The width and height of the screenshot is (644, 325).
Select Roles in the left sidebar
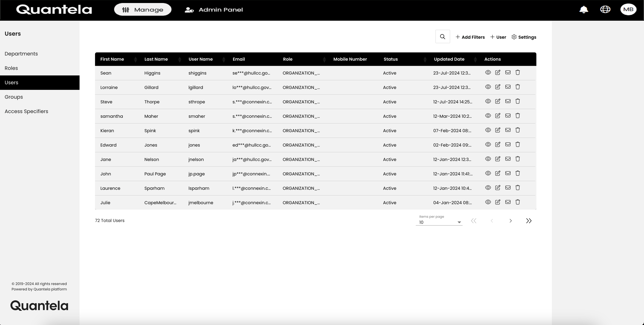[x=11, y=68]
